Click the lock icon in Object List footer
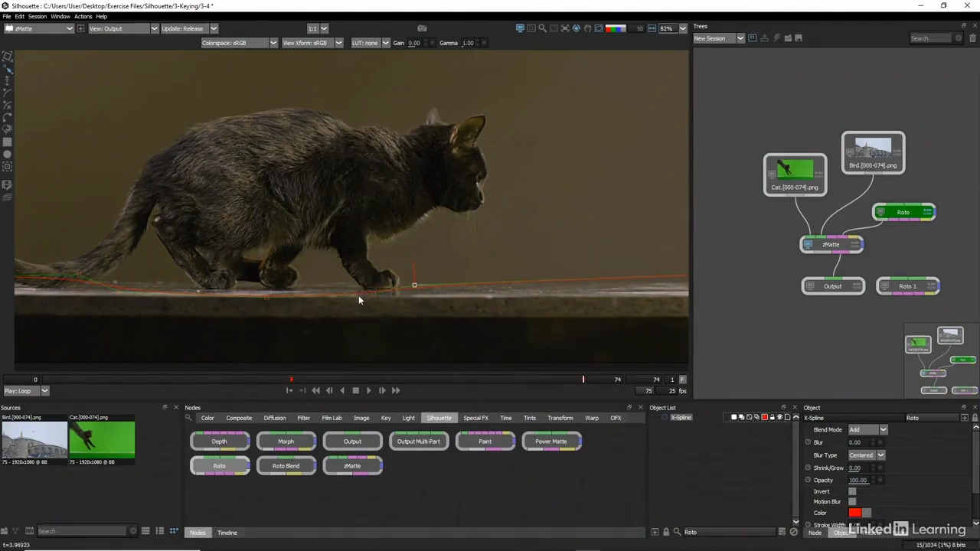The image size is (980, 551). point(666,532)
